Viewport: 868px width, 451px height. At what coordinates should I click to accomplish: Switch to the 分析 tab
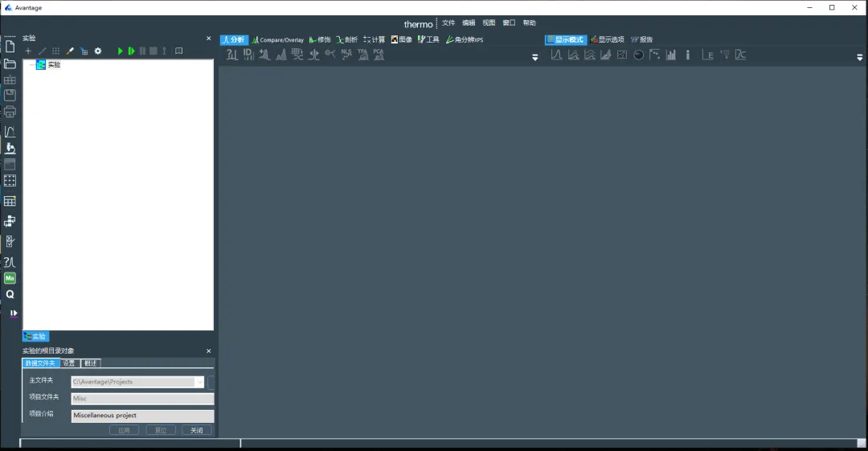pos(234,40)
